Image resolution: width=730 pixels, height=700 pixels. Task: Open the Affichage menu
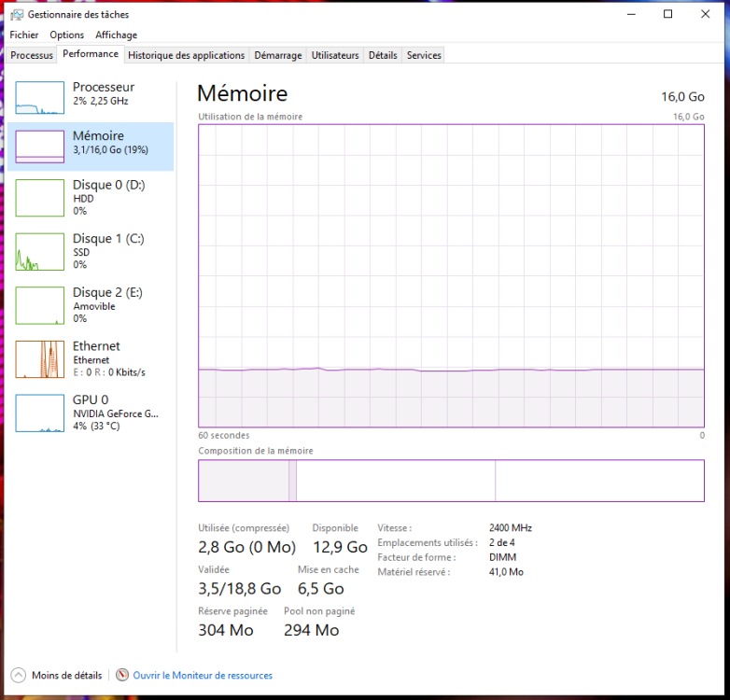116,35
